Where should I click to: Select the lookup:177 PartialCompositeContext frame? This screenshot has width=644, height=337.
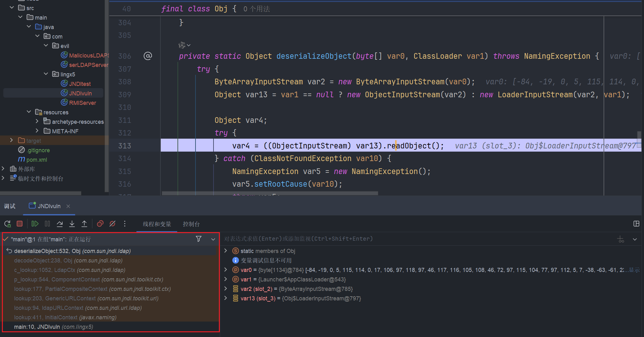[110, 289]
